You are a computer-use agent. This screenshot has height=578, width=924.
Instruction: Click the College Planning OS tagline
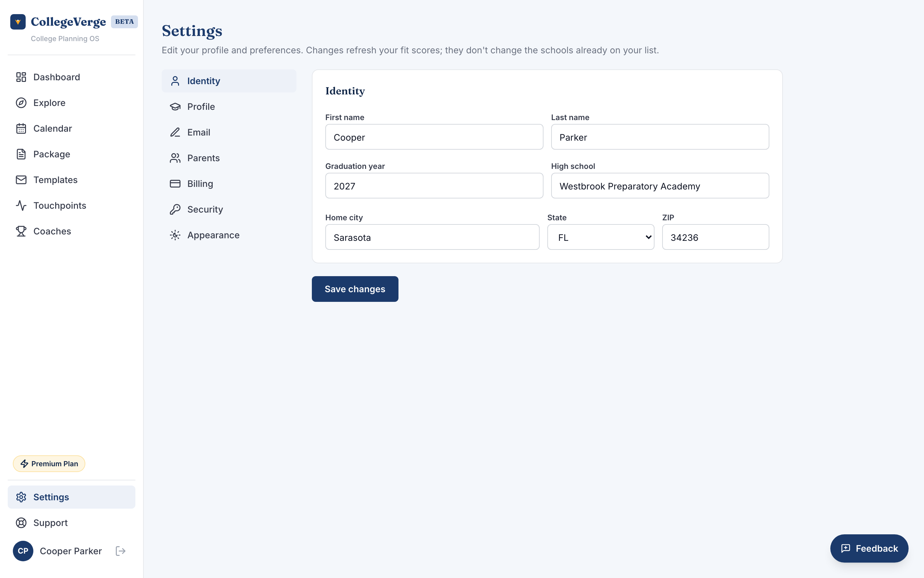[65, 39]
